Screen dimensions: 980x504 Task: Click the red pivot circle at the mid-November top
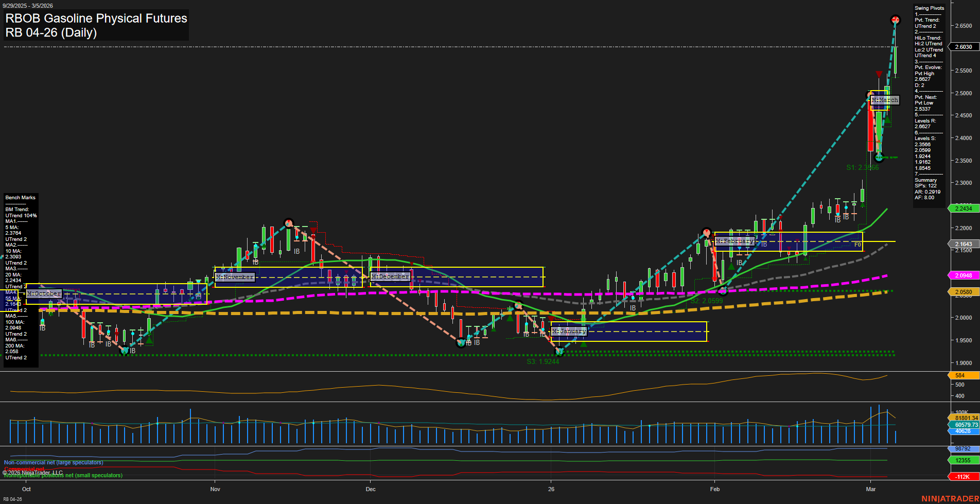coord(290,223)
